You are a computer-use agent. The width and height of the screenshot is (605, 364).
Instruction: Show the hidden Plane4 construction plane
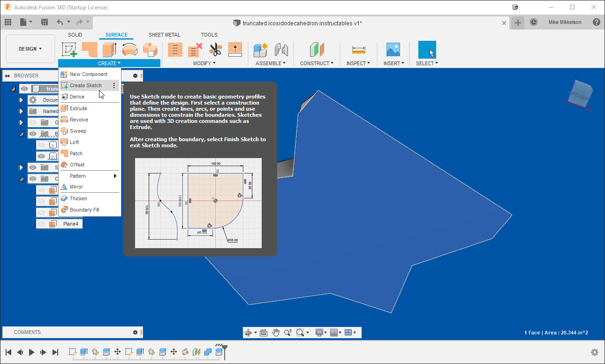[42, 223]
